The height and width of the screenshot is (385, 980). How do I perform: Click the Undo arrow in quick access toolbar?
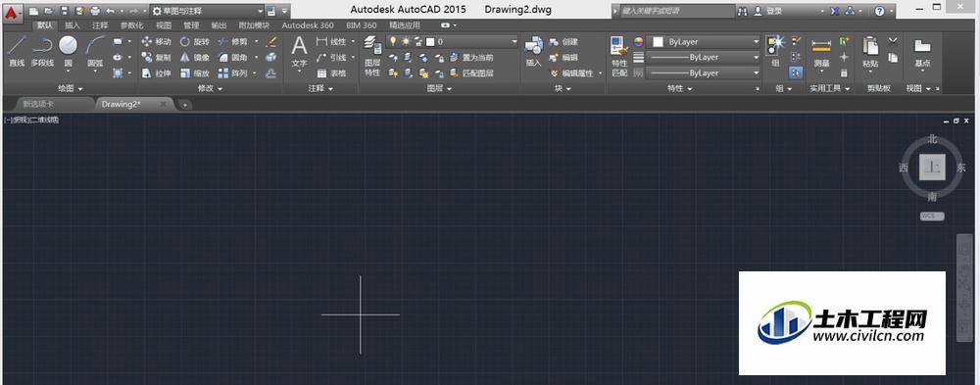(111, 11)
